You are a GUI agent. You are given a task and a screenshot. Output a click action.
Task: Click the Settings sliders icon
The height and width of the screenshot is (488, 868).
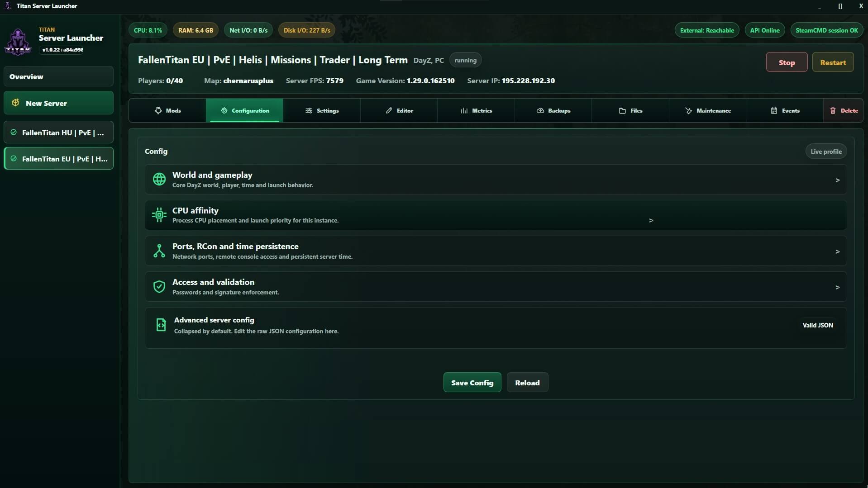[x=309, y=110]
